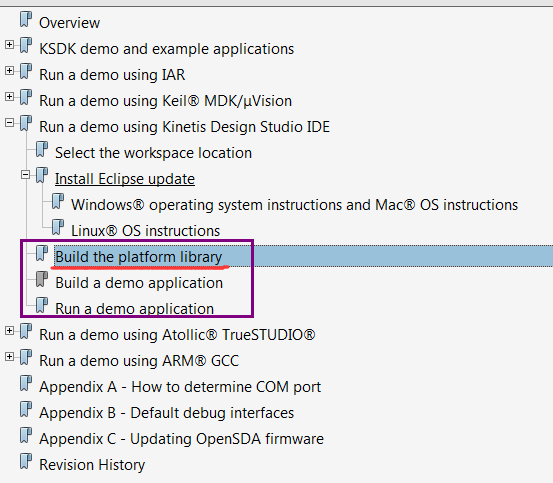Open Appendix B - Default debug interfaces

click(x=166, y=413)
